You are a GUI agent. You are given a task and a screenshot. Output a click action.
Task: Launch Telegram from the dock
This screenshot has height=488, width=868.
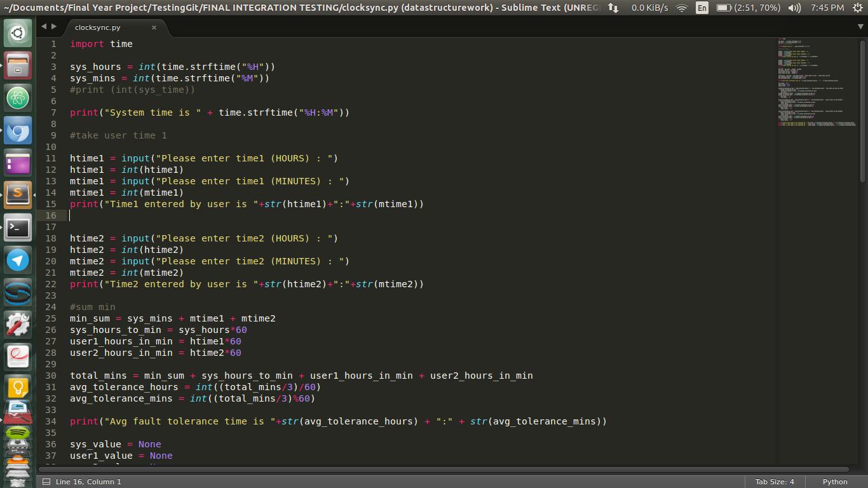tap(18, 260)
